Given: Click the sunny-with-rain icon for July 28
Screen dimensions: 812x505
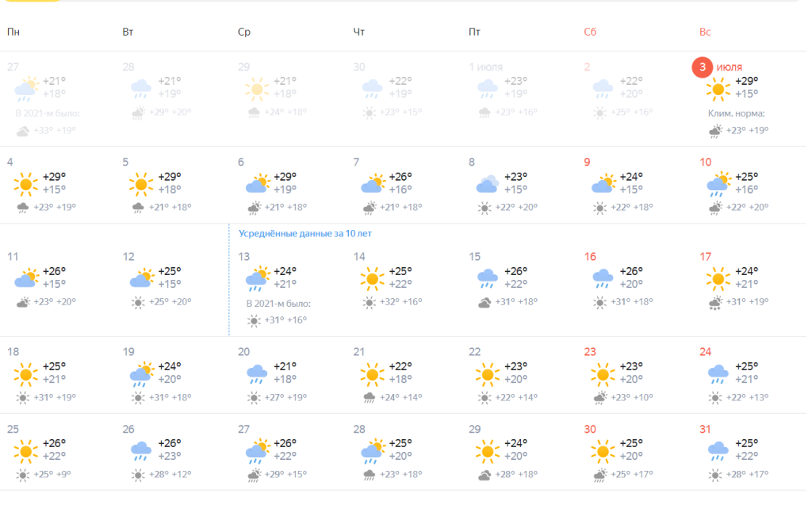Looking at the screenshot, I should [x=372, y=450].
